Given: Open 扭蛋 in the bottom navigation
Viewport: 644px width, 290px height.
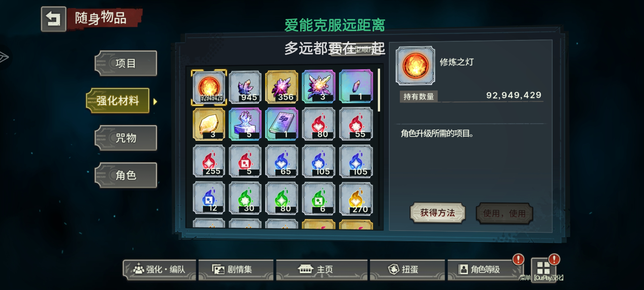Looking at the screenshot, I should coord(407,270).
